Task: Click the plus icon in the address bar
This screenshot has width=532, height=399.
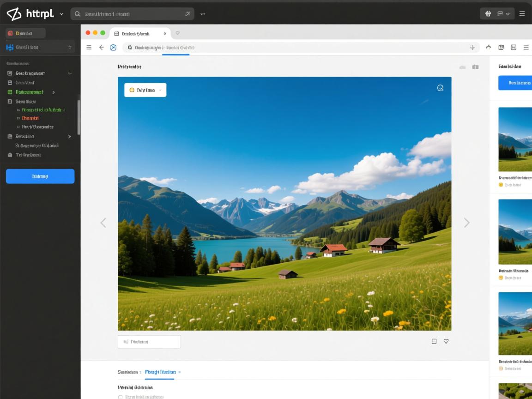Action: (x=472, y=47)
